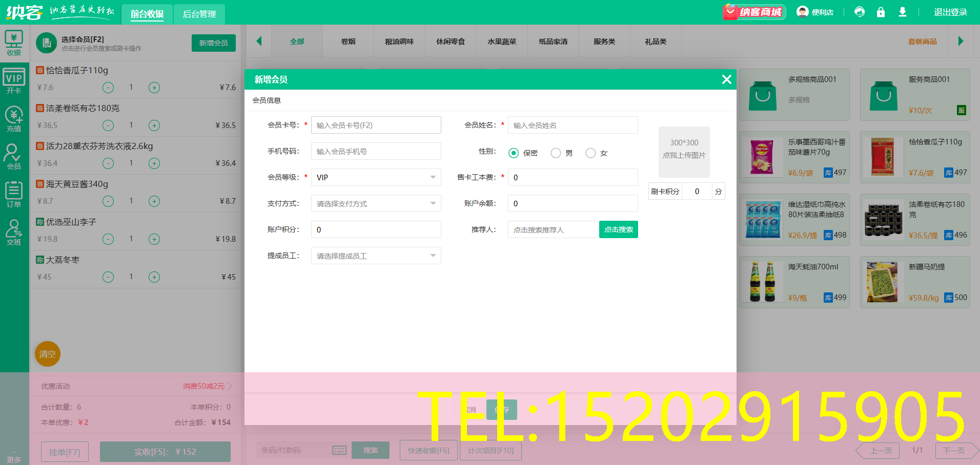Open the 支付方式 dropdown
The image size is (980, 465).
(376, 203)
